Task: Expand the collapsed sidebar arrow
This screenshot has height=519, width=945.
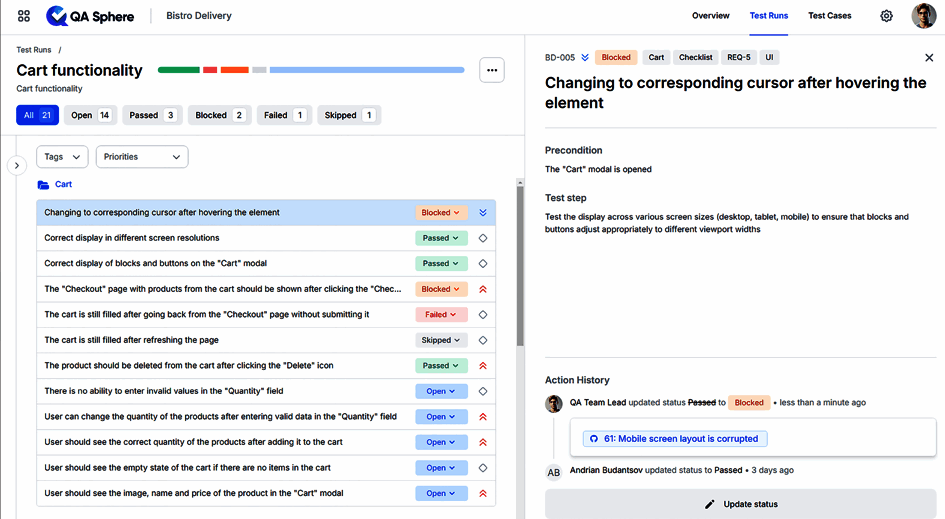Action: point(17,165)
